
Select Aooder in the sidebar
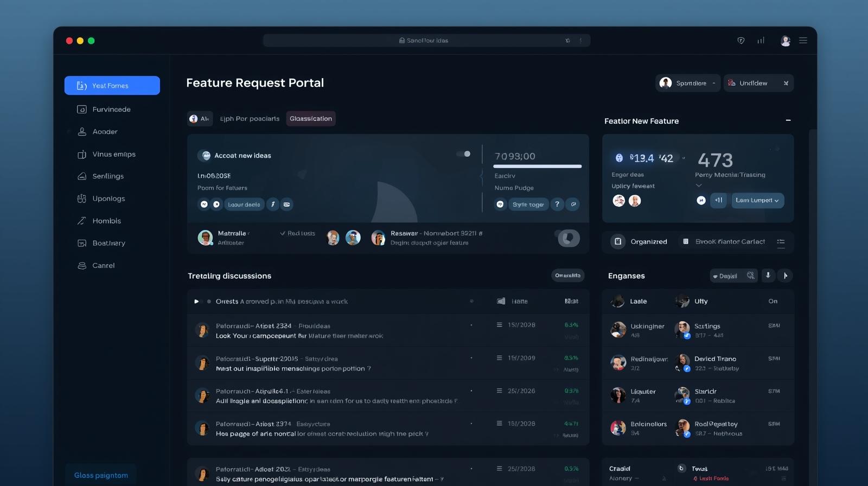click(105, 132)
